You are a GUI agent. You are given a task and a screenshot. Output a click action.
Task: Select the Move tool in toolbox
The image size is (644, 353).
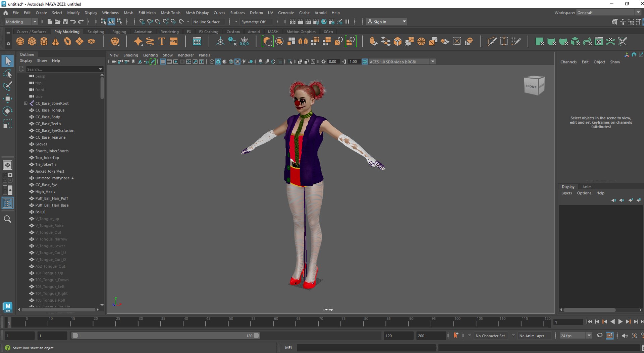coord(7,98)
